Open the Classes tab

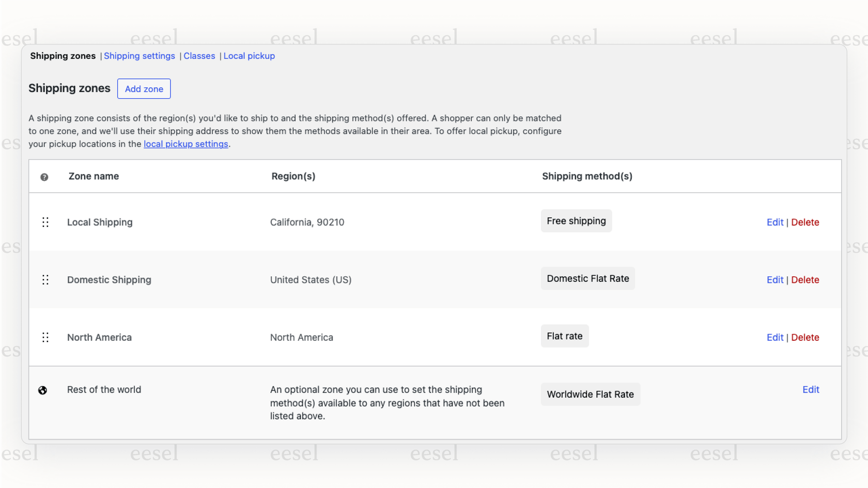[199, 56]
